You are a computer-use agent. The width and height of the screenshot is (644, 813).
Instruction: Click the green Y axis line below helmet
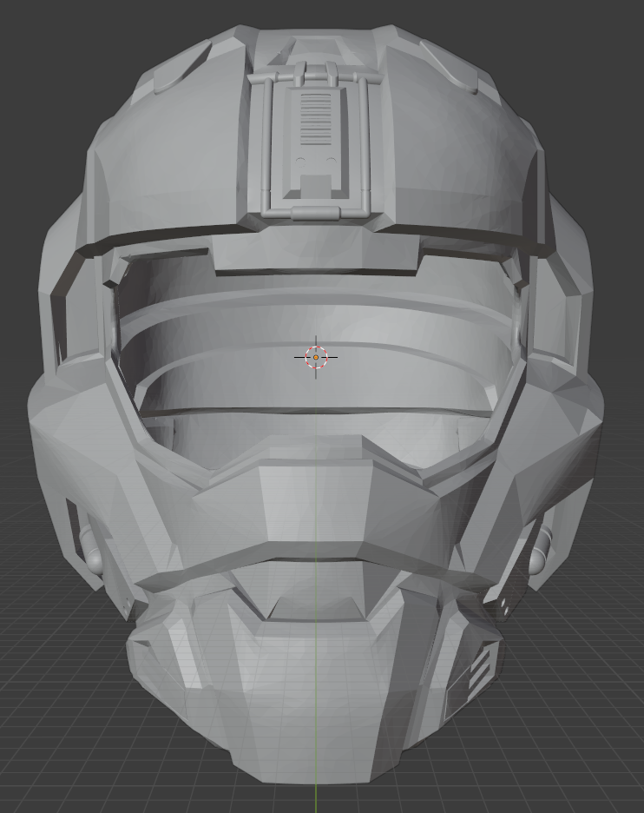[x=316, y=798]
